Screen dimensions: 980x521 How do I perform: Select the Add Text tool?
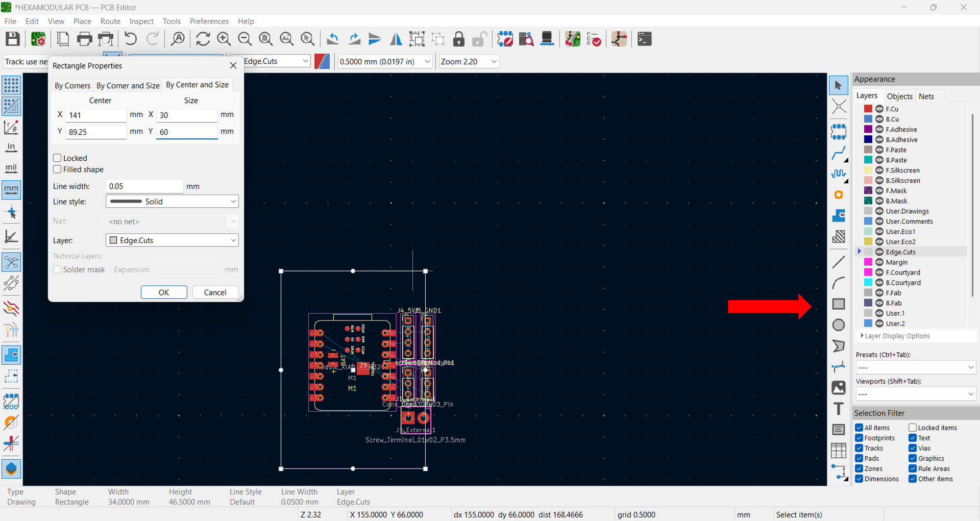pyautogui.click(x=838, y=408)
